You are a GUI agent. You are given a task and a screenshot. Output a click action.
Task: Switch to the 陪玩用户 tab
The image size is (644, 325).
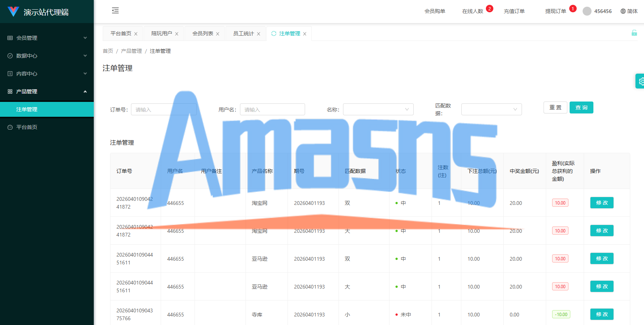point(162,33)
